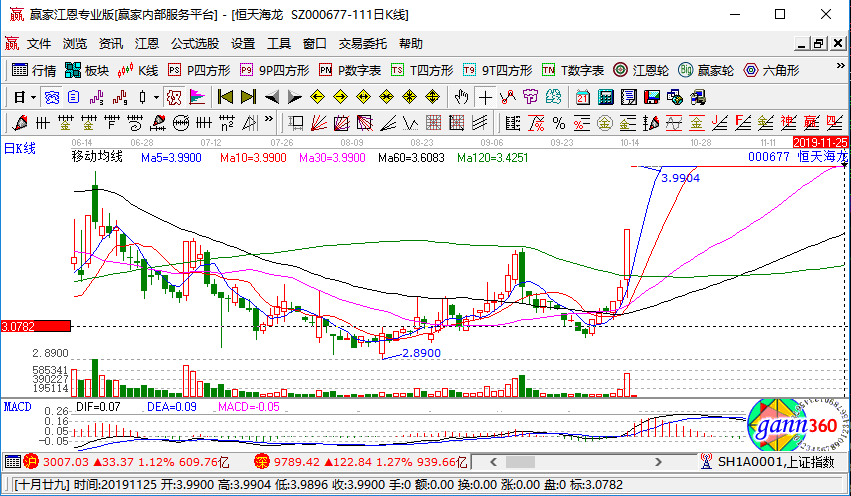Open the 江恩 menu

pyautogui.click(x=147, y=44)
